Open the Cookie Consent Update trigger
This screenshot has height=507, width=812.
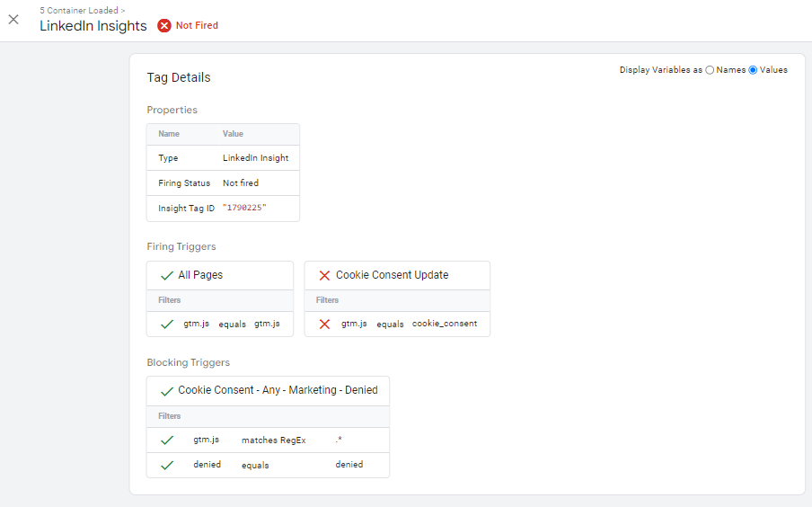coord(392,275)
